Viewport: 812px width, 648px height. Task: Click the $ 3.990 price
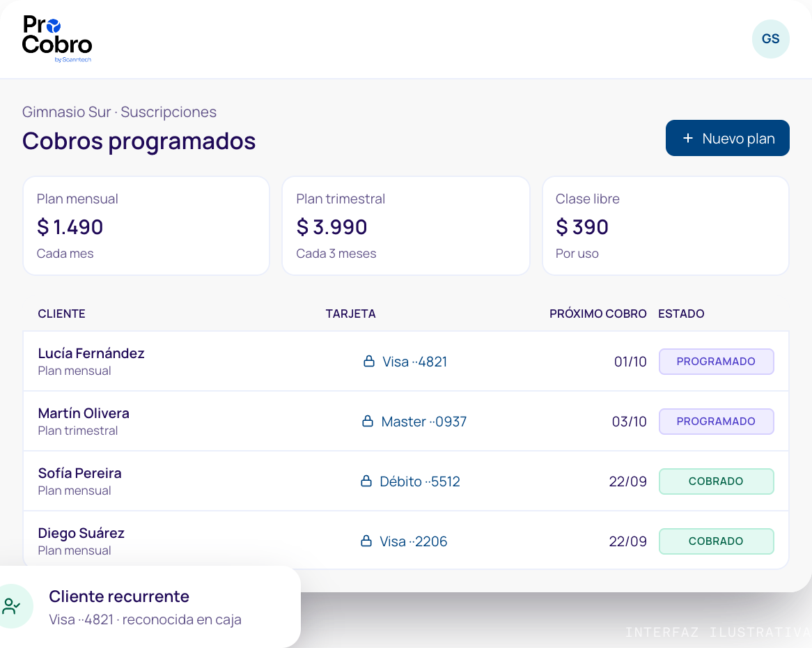[x=331, y=227]
